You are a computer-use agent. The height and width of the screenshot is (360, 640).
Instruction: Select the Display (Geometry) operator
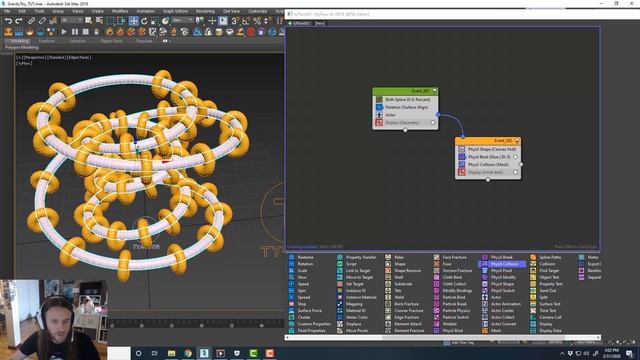[x=405, y=122]
